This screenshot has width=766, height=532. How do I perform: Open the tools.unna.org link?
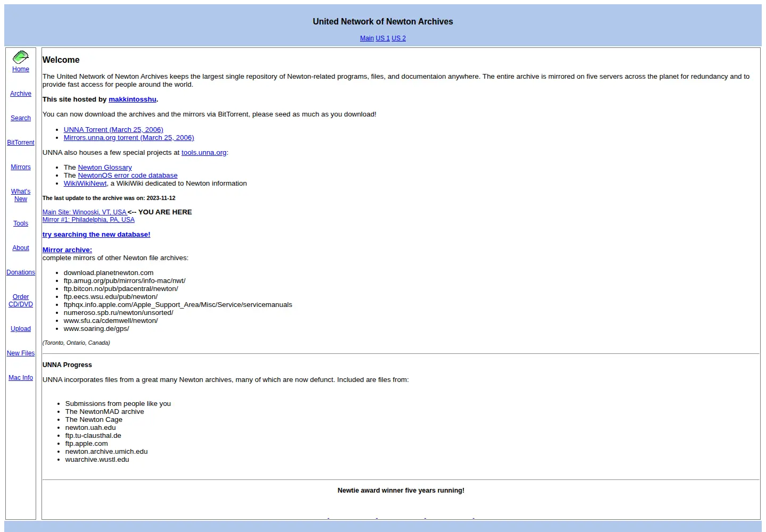pos(204,153)
